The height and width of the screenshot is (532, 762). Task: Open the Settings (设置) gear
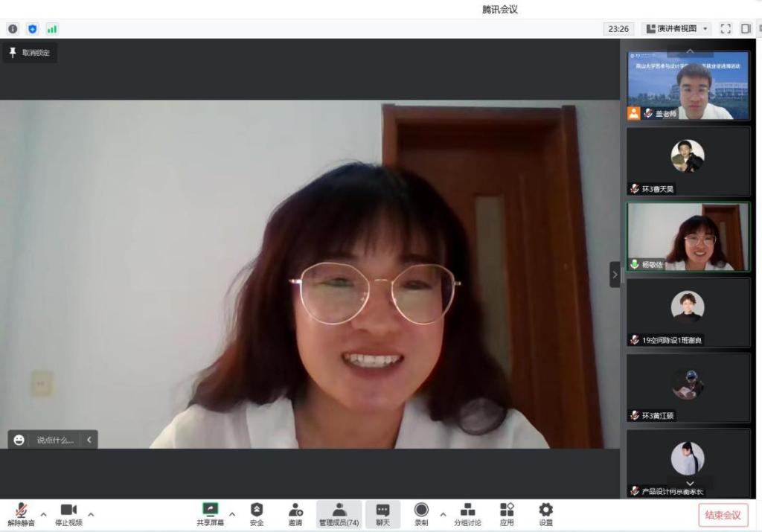click(545, 513)
